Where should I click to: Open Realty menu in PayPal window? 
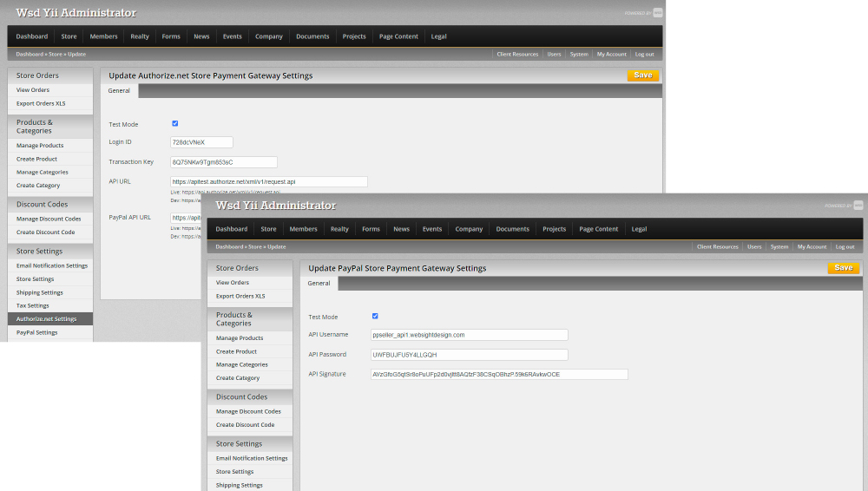[x=339, y=229]
